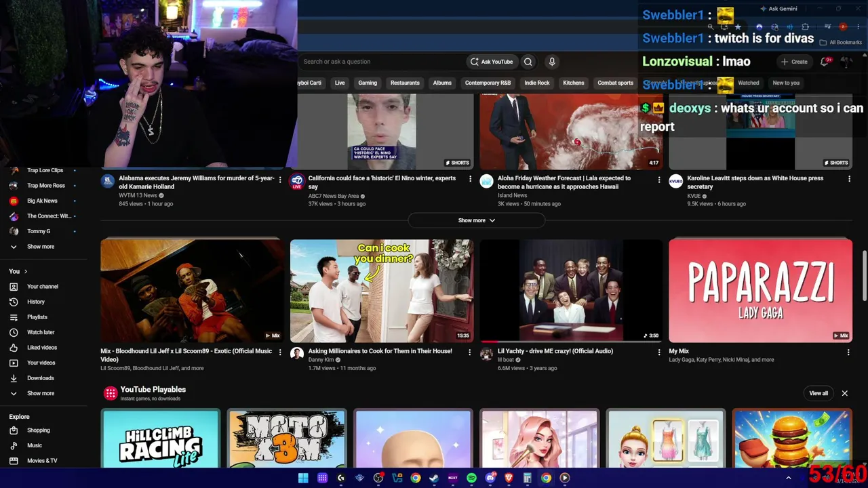868x488 pixels.
Task: Open Music in Explore section
Action: (34, 445)
